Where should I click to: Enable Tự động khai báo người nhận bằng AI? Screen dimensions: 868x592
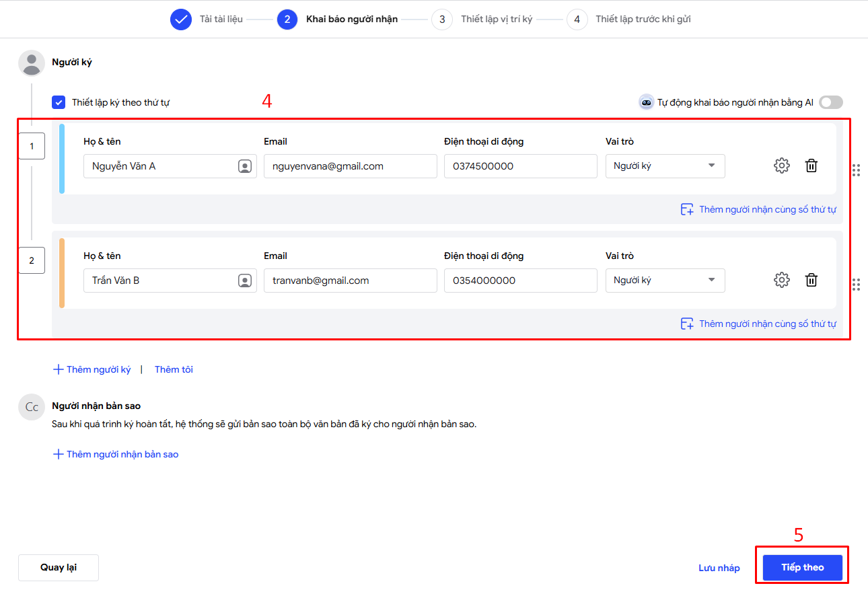point(830,102)
